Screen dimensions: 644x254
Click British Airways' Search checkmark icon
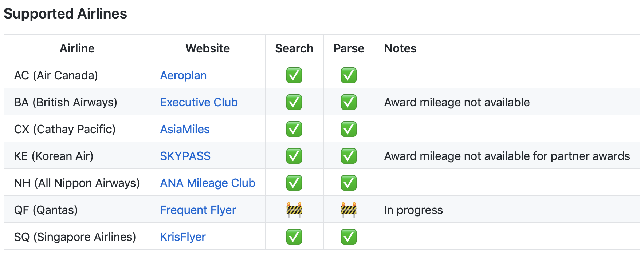tap(294, 102)
